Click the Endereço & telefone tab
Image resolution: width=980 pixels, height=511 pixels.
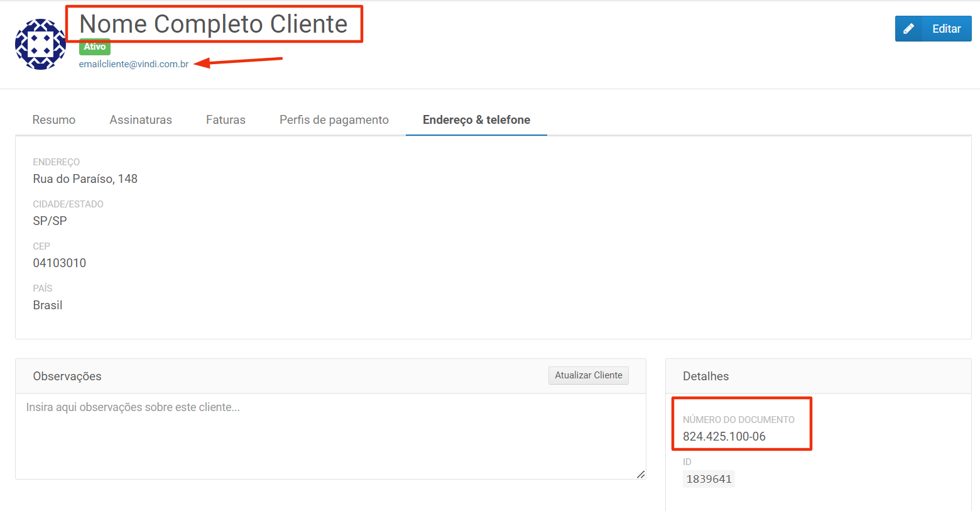476,120
